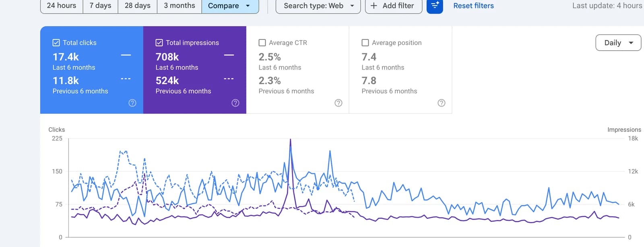Open the Compare date range dropdown

[x=230, y=6]
